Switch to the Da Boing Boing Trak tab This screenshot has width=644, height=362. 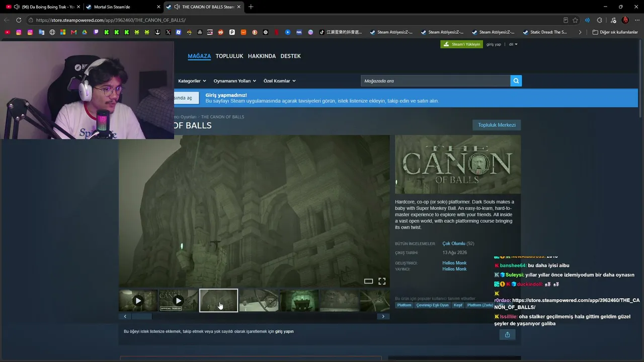(x=43, y=7)
